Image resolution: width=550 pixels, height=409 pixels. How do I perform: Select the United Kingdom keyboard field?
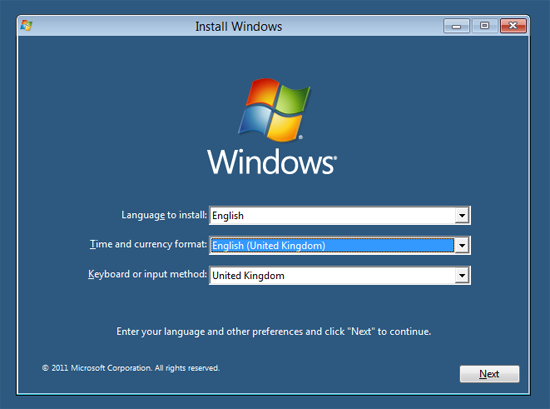(x=340, y=275)
